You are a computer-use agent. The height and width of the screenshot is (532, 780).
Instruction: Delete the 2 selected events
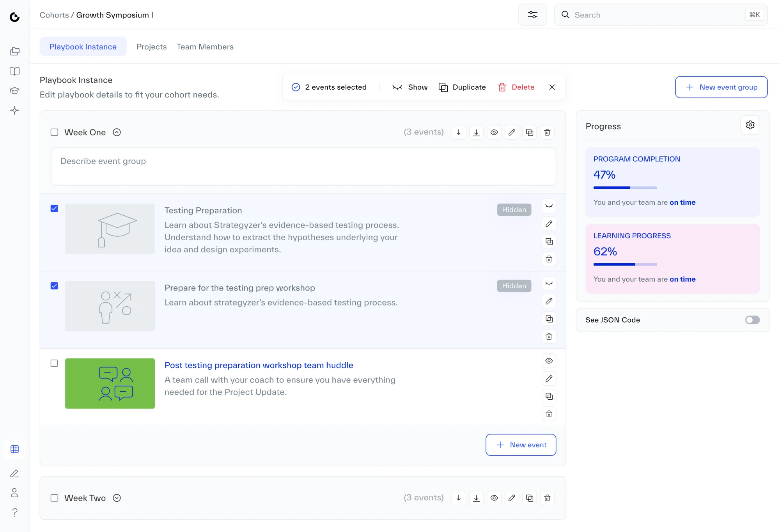(516, 87)
